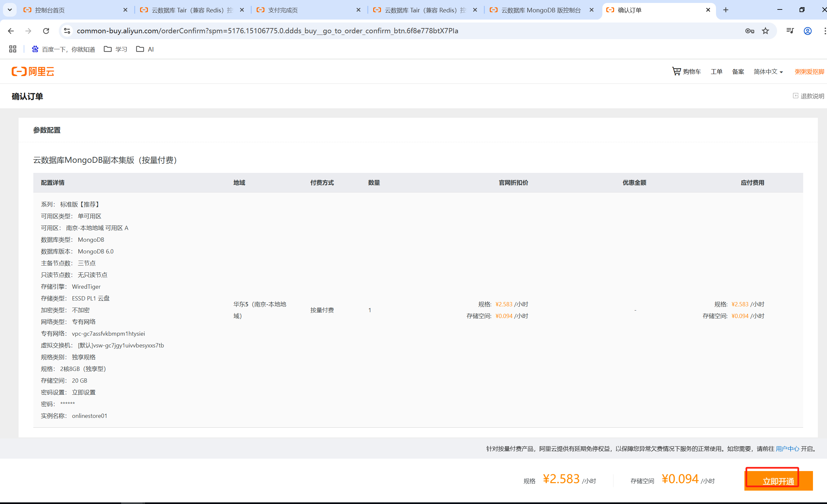Close the 支付完成页 tab
The width and height of the screenshot is (827, 504).
tap(358, 10)
